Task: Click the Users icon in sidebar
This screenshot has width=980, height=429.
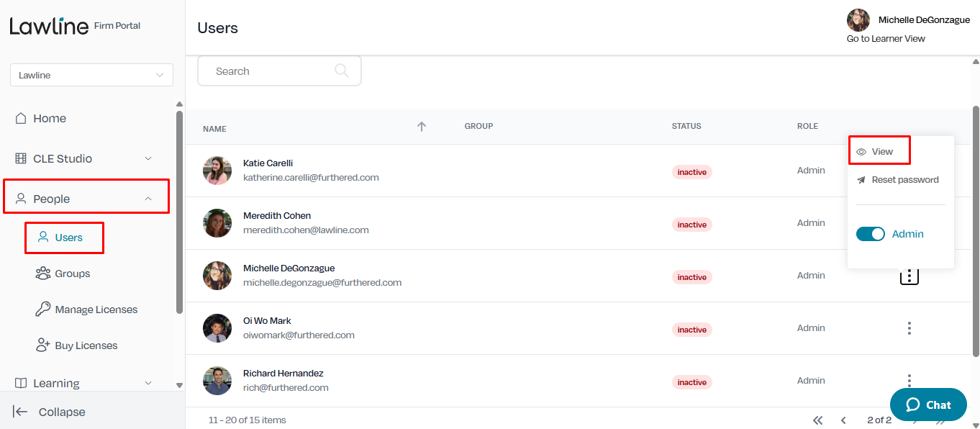Action: click(x=43, y=238)
